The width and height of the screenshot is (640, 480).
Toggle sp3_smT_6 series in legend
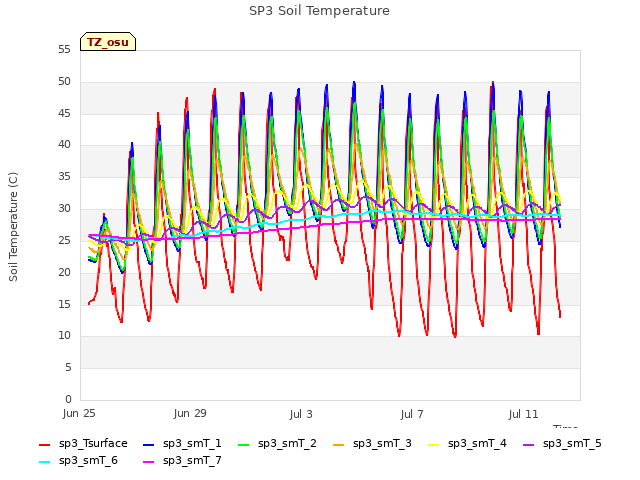tap(78, 460)
